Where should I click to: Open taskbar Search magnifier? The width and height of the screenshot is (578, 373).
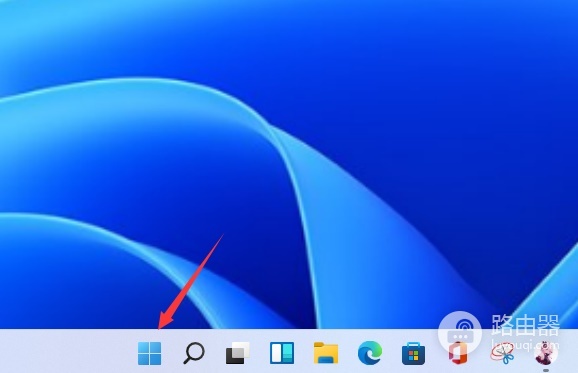click(194, 353)
